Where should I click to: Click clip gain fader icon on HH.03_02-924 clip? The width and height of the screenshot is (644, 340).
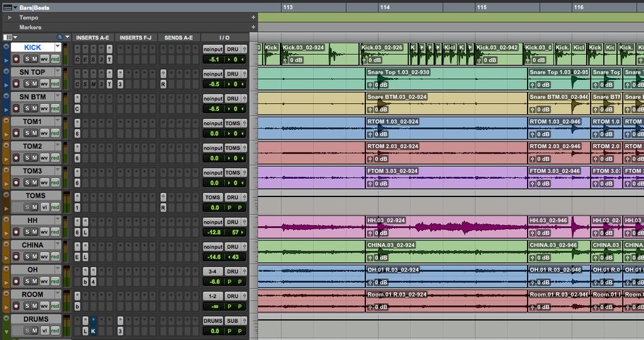pyautogui.click(x=370, y=233)
